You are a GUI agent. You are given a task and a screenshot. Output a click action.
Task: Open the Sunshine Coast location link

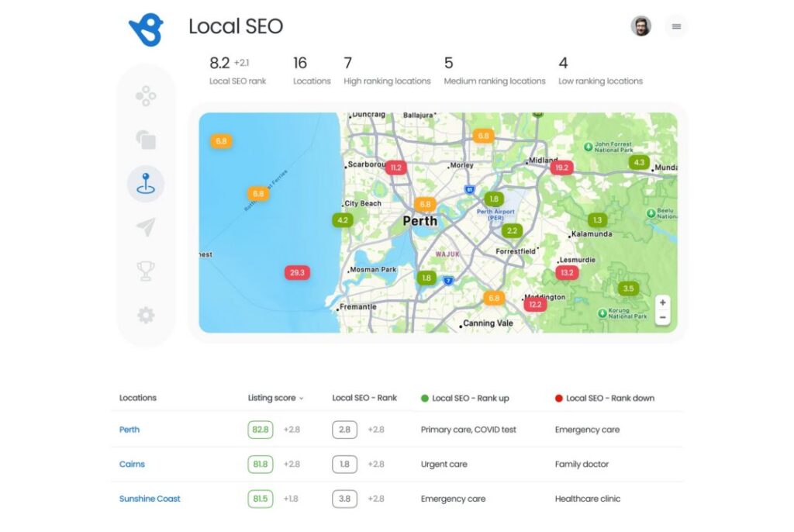150,499
